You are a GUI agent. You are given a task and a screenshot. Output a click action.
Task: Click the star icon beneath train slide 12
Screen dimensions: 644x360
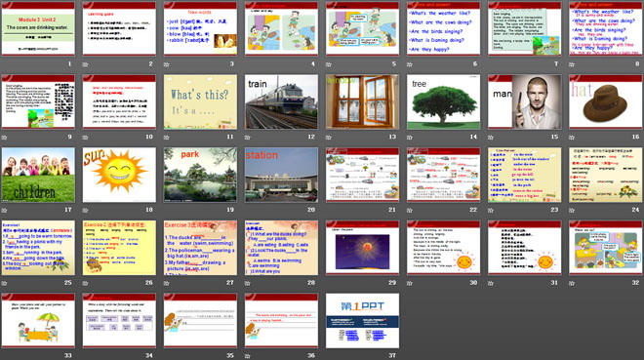point(248,138)
